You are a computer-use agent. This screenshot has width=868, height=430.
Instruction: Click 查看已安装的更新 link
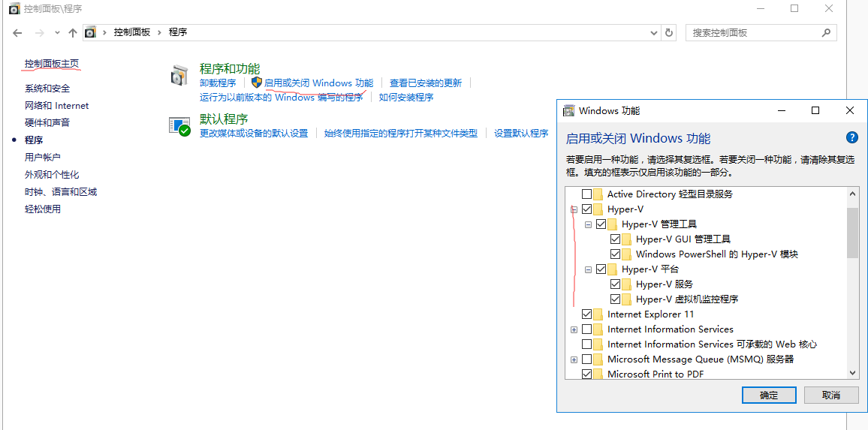[426, 83]
